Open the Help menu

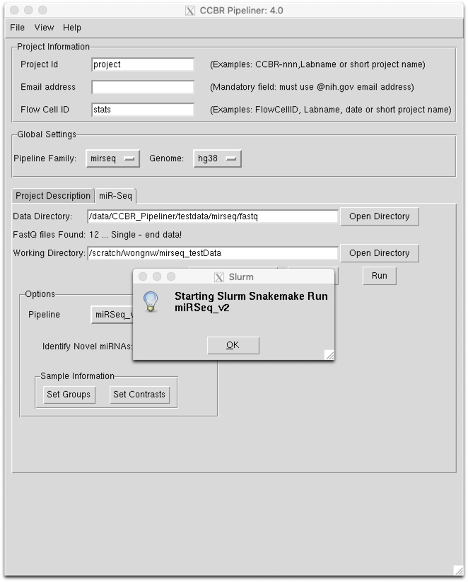click(x=72, y=27)
